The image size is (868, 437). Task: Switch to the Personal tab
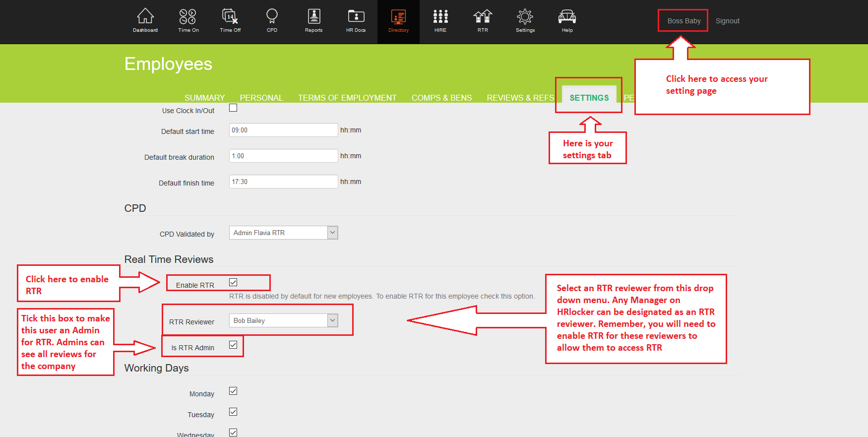[261, 98]
